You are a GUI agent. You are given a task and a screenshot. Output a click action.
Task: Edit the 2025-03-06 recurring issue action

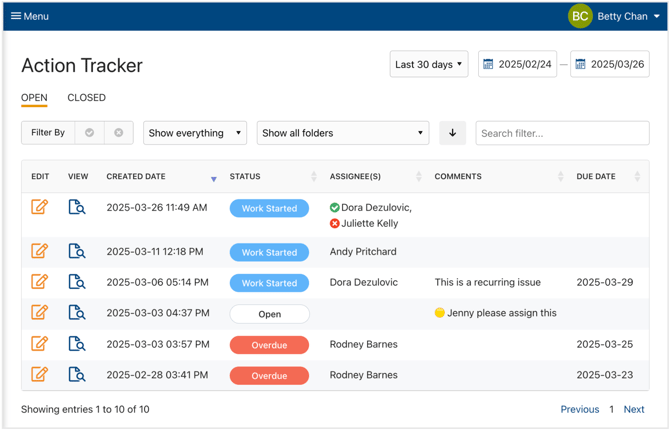coord(40,282)
